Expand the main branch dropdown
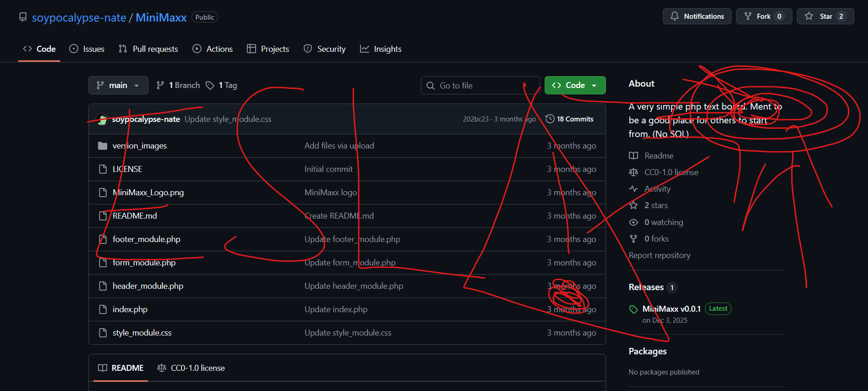This screenshot has height=391, width=868. 118,85
